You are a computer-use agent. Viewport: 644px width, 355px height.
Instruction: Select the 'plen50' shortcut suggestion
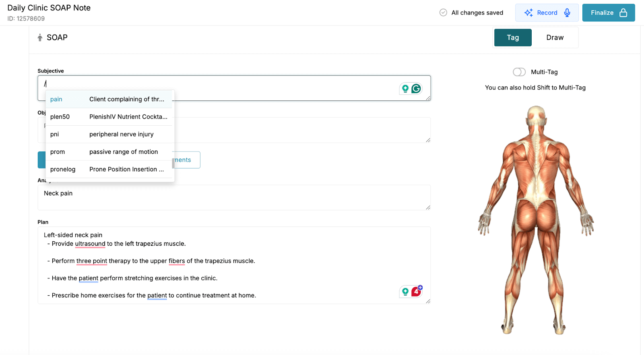coord(109,117)
